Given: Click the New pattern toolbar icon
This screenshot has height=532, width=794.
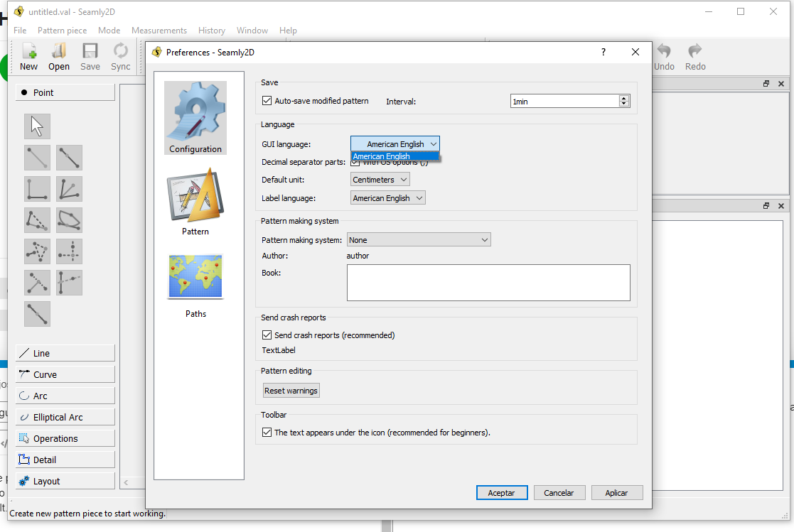Looking at the screenshot, I should [29, 56].
